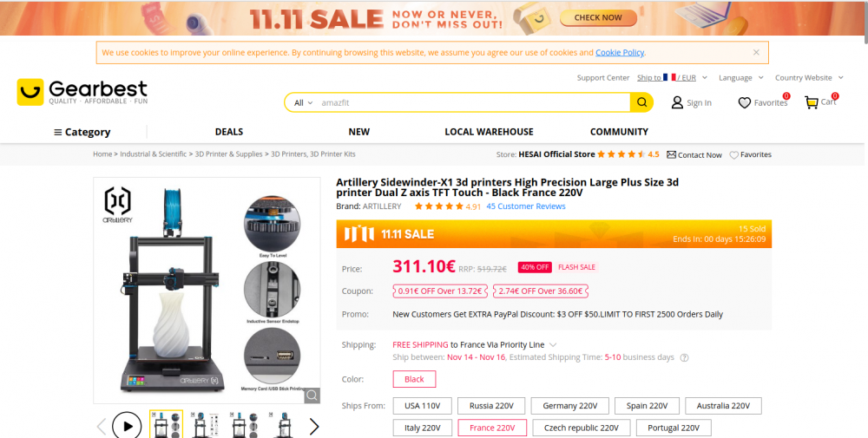This screenshot has width=868, height=438.
Task: Select Germany 220V ships-from option
Action: point(569,405)
